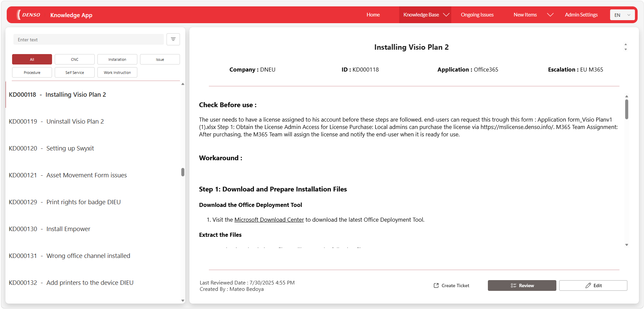Open KD000121 Asset Movement Form issues

93,175
